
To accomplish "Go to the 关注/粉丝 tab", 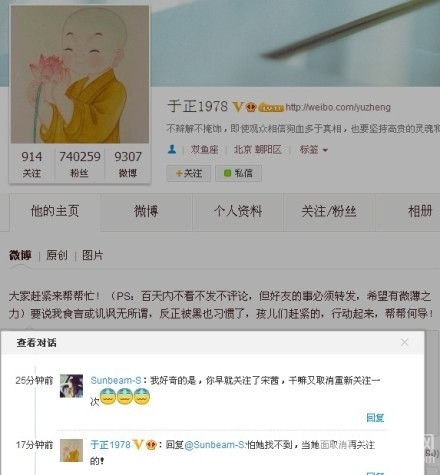I will click(x=329, y=211).
